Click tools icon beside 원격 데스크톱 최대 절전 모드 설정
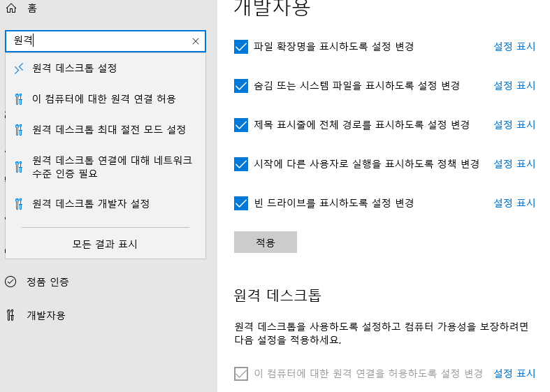This screenshot has height=392, width=550. 19,130
